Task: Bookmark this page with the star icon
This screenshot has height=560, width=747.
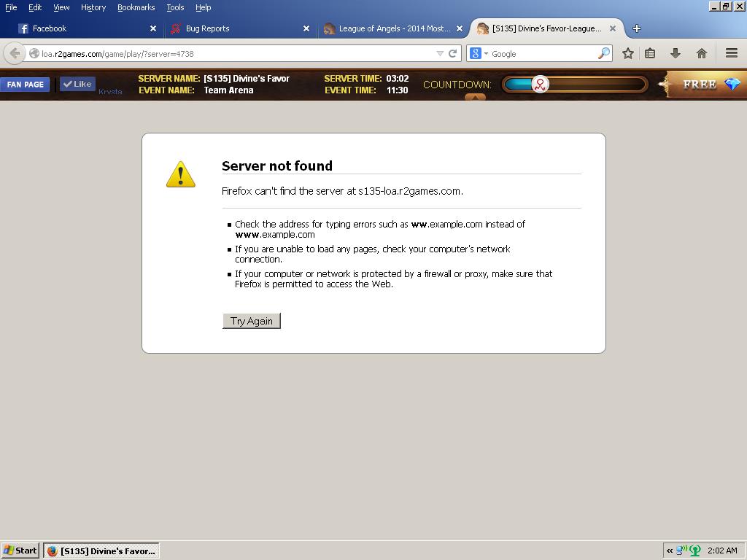Action: (x=627, y=53)
